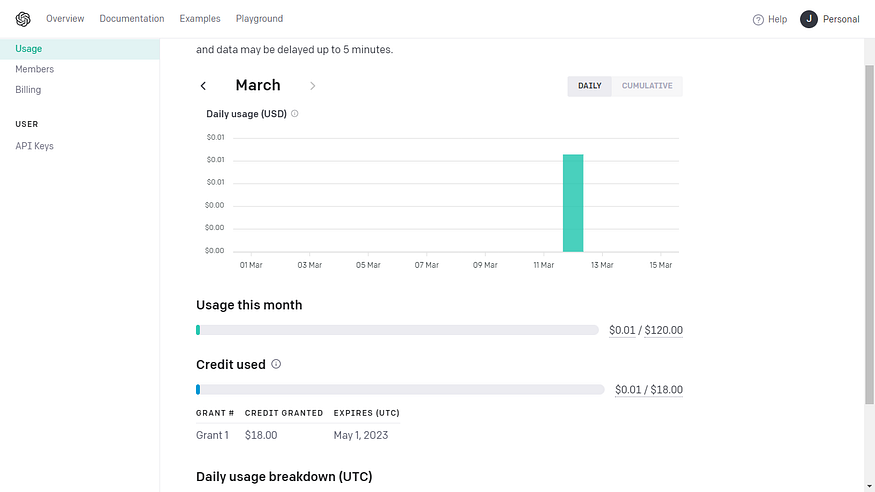Click the EXPIRES (UTC) column header

(367, 413)
